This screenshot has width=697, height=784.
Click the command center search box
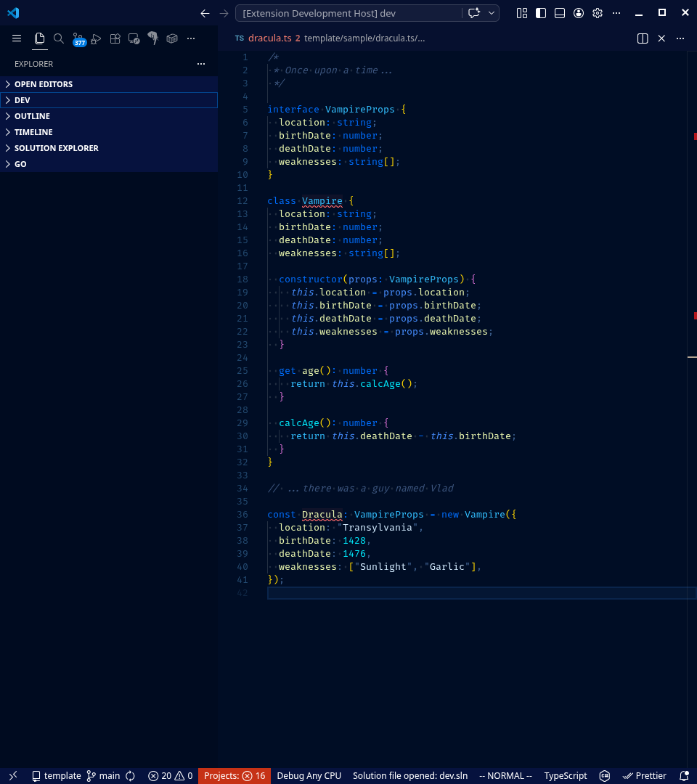(x=348, y=14)
